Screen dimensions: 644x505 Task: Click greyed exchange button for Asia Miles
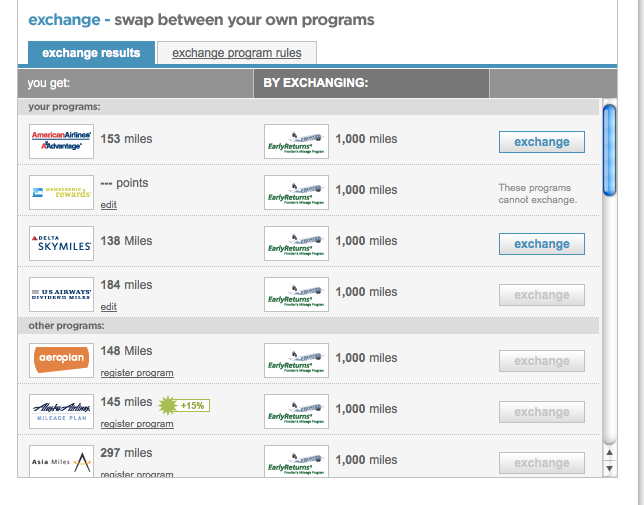542,463
